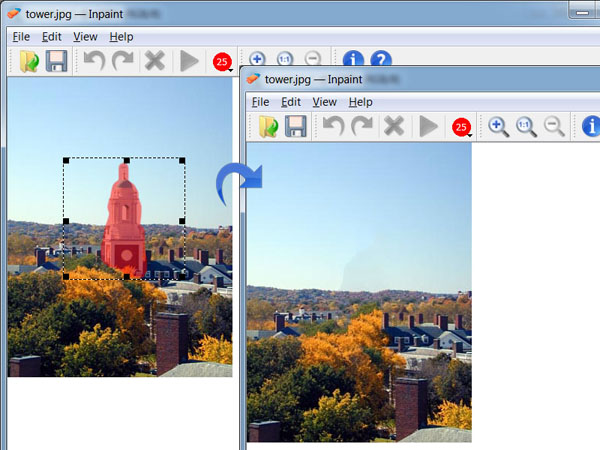Image resolution: width=600 pixels, height=450 pixels.
Task: Open View menu in front window
Action: pos(324,102)
